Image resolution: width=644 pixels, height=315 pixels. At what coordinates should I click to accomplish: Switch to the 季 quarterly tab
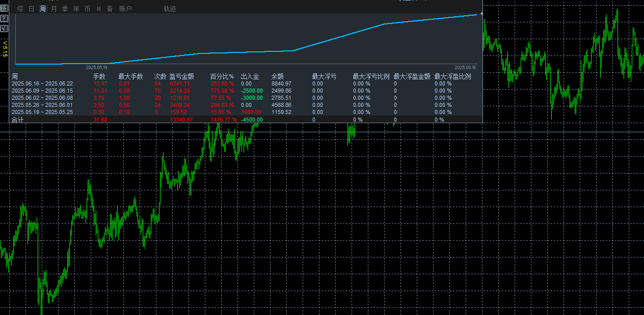click(65, 9)
